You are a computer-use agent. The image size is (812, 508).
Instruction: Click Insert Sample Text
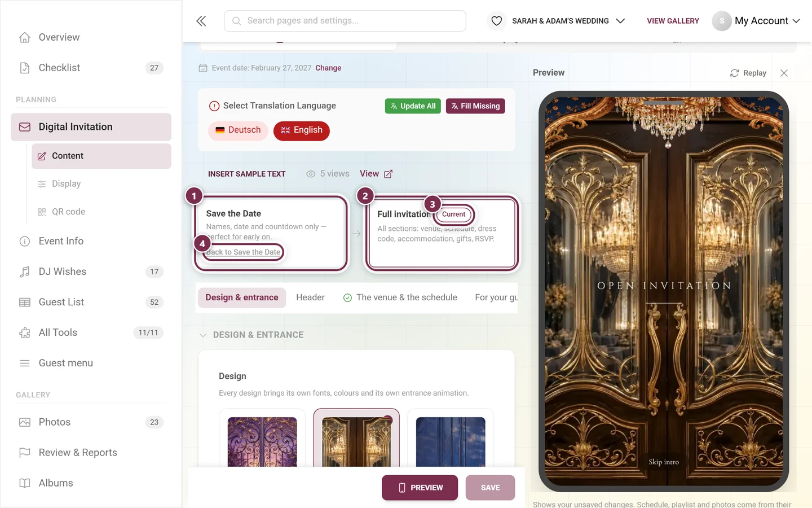pyautogui.click(x=247, y=174)
